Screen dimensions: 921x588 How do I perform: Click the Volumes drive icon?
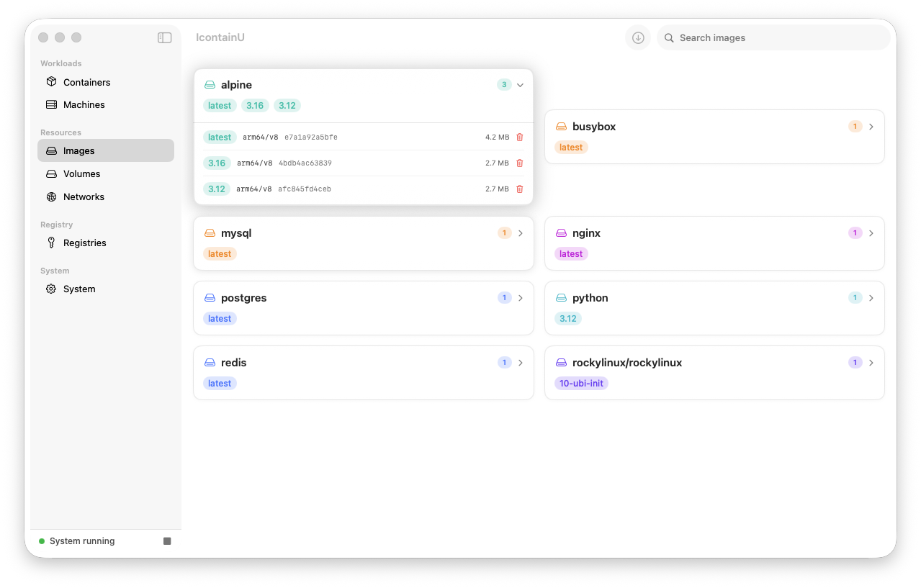[x=51, y=173]
